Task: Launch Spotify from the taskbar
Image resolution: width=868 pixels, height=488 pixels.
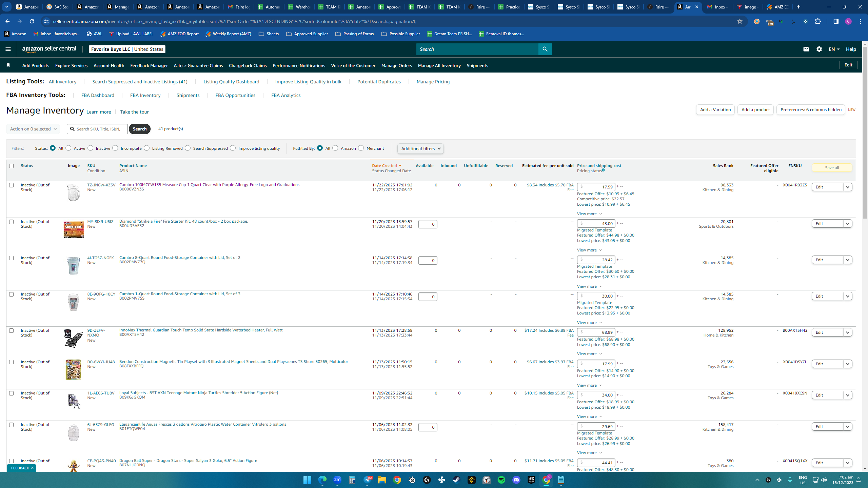Action: [501, 480]
